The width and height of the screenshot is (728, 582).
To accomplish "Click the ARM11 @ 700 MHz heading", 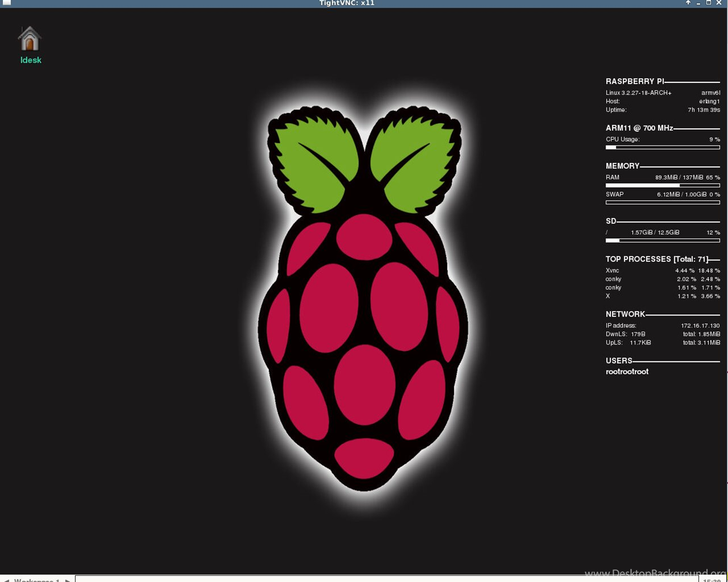I will pos(639,128).
